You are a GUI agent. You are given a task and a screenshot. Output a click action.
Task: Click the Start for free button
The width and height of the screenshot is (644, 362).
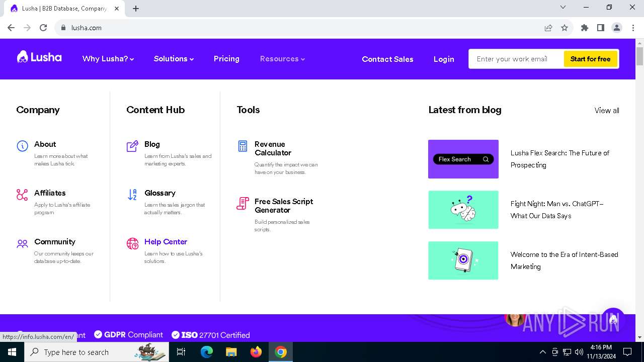tap(590, 59)
